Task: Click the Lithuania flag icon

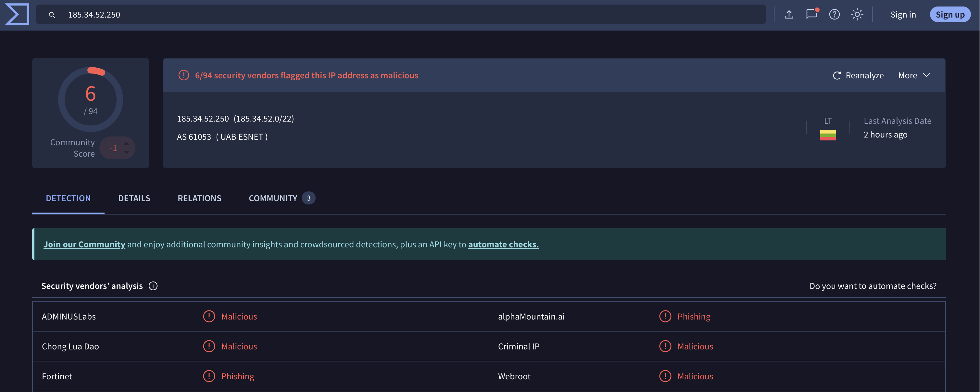Action: [828, 135]
